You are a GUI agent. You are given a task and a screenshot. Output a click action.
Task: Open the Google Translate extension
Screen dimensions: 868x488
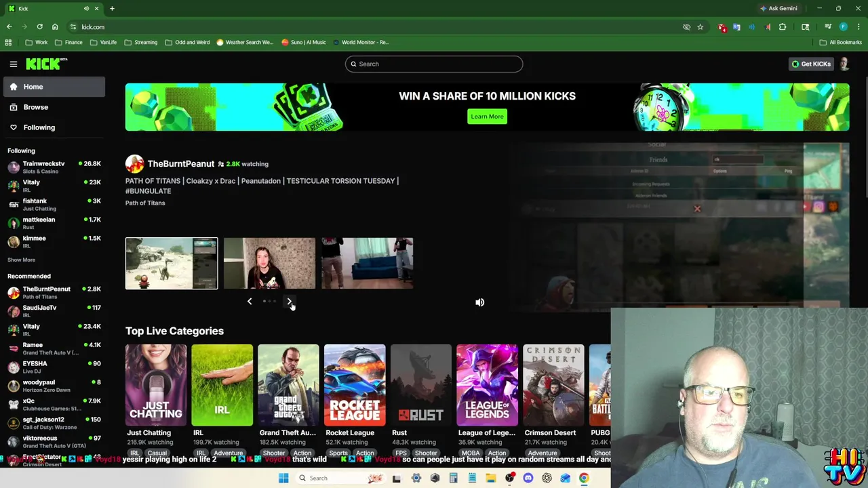coord(736,27)
